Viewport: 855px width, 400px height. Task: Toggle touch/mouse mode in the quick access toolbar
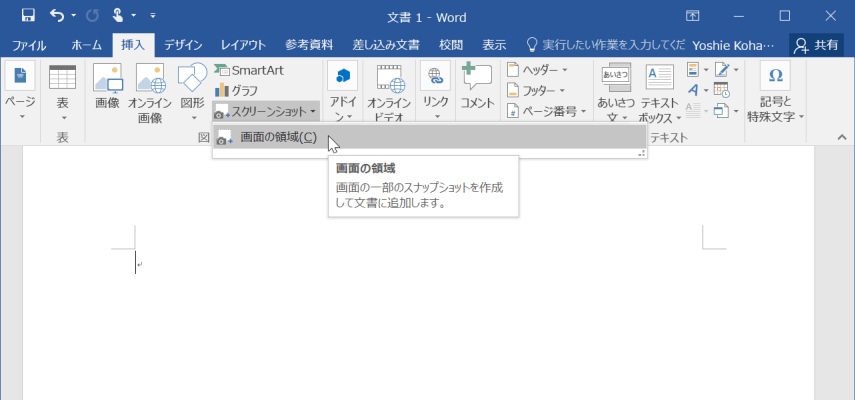click(118, 16)
